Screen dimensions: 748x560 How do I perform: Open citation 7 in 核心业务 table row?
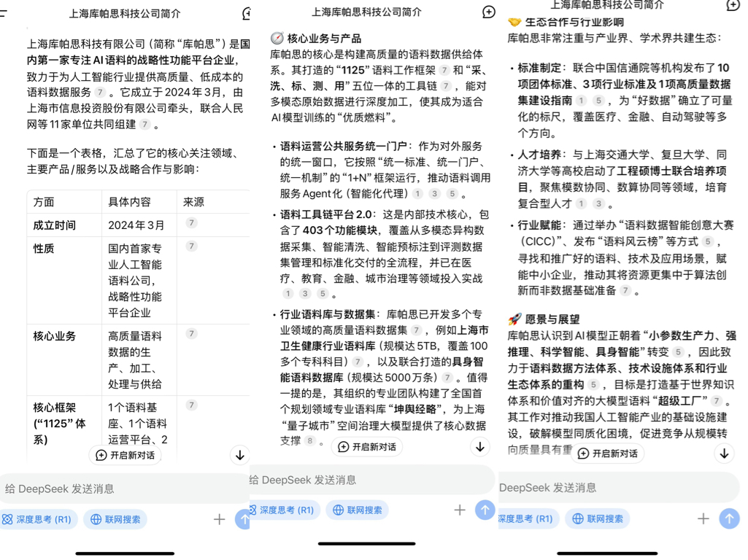[x=191, y=334]
